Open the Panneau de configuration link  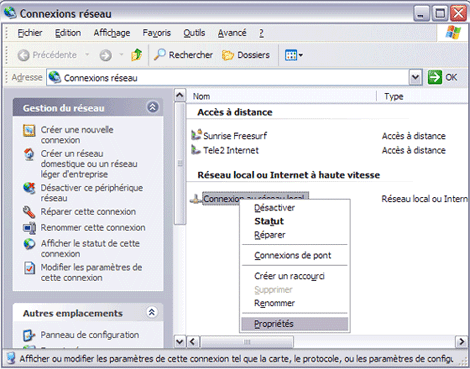90,335
